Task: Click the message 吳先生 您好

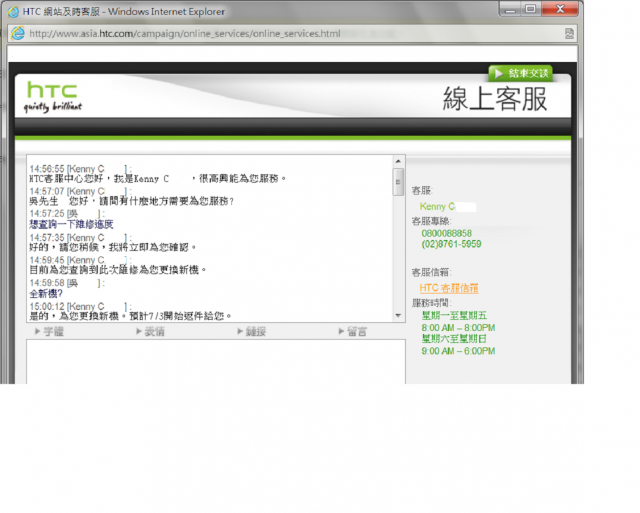Action: point(131,201)
